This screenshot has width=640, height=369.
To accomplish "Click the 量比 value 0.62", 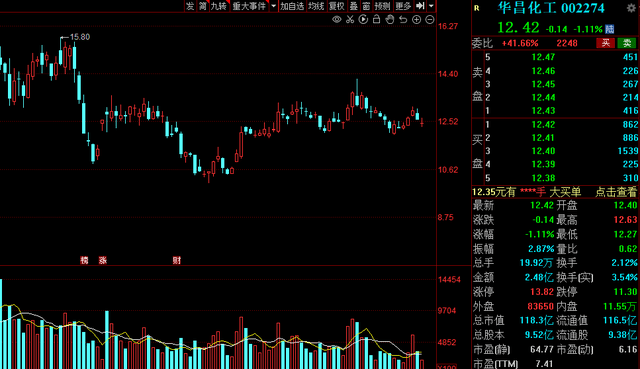I will 628,249.
